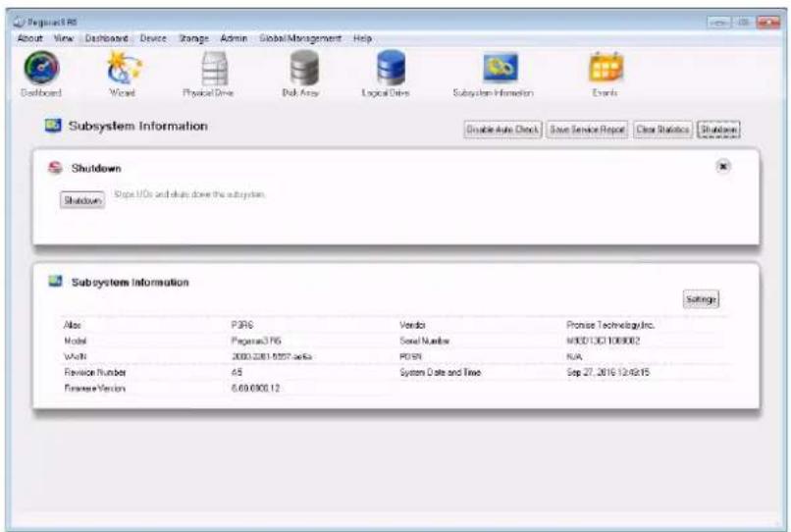This screenshot has height=532, width=791.
Task: Open the Global Management menu
Action: (x=300, y=38)
